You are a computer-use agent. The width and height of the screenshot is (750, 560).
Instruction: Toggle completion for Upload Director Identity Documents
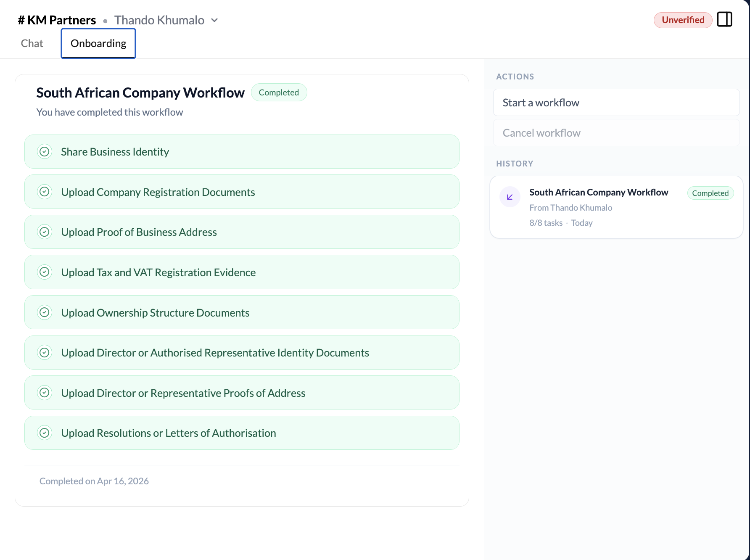pos(45,352)
